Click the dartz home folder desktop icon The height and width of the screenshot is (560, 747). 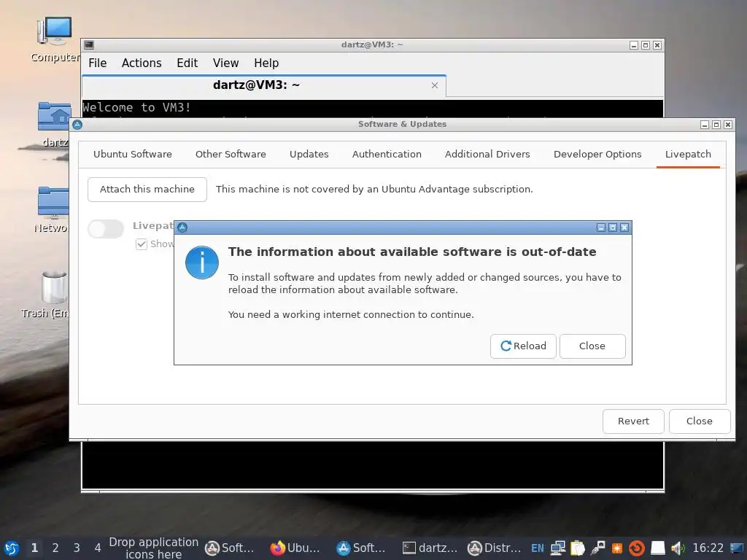[54, 124]
